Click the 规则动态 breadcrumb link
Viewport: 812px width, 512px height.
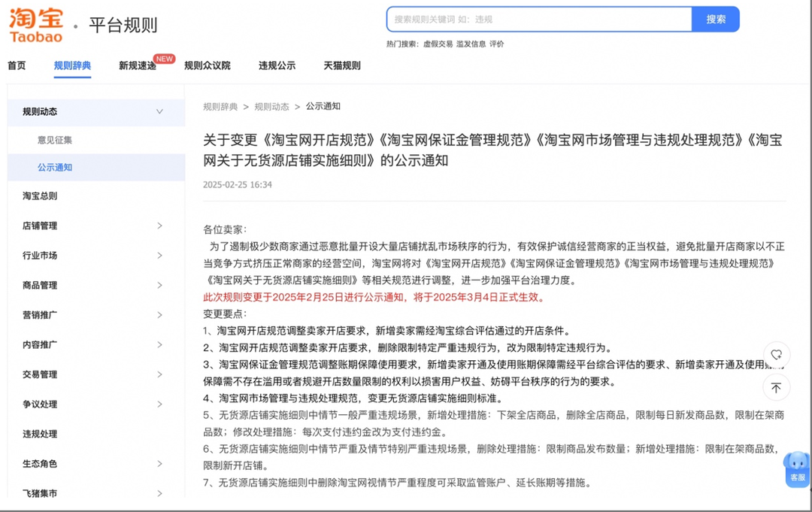[x=272, y=107]
